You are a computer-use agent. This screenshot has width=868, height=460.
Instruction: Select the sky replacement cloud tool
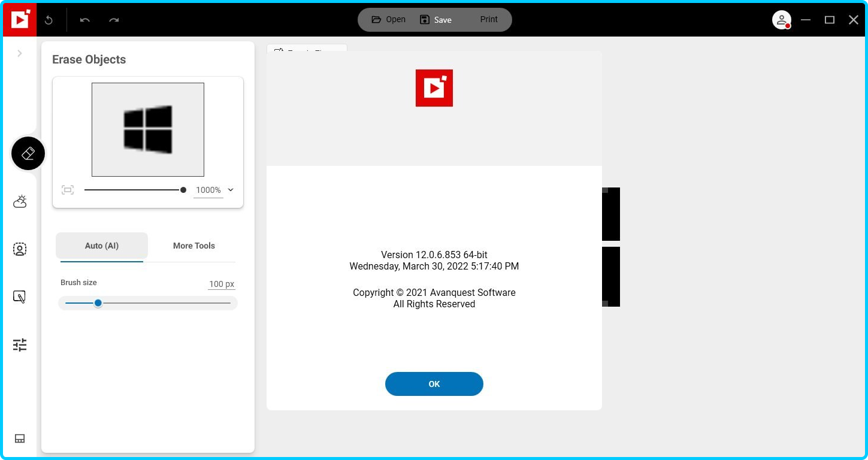click(x=20, y=201)
